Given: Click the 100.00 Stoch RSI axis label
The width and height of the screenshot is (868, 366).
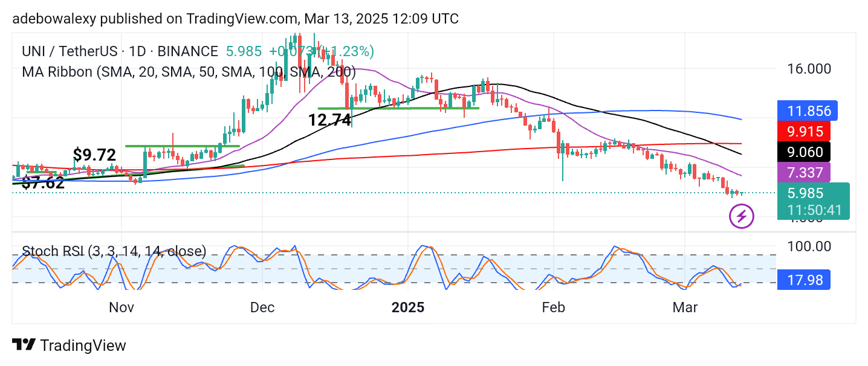Looking at the screenshot, I should [809, 246].
